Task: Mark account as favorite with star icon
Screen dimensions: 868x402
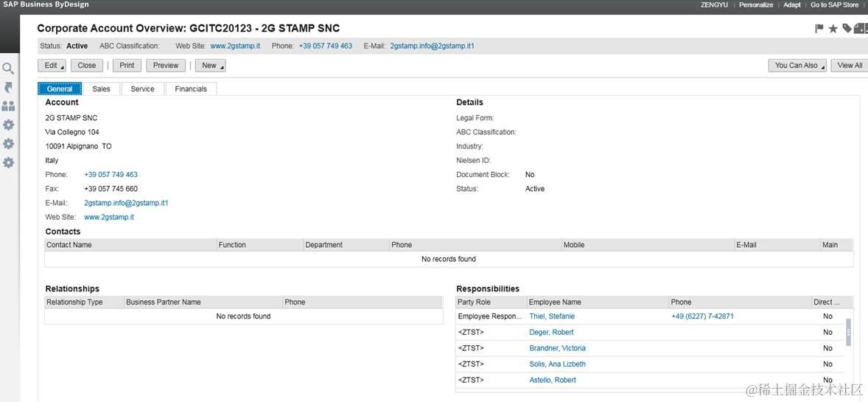Action: click(x=833, y=28)
